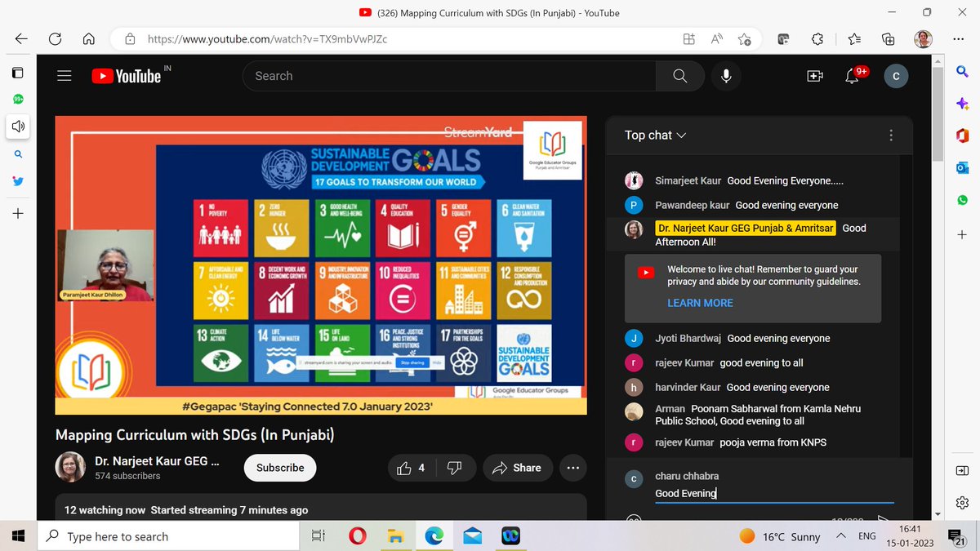Activate Read aloud icon in address bar

tap(717, 39)
